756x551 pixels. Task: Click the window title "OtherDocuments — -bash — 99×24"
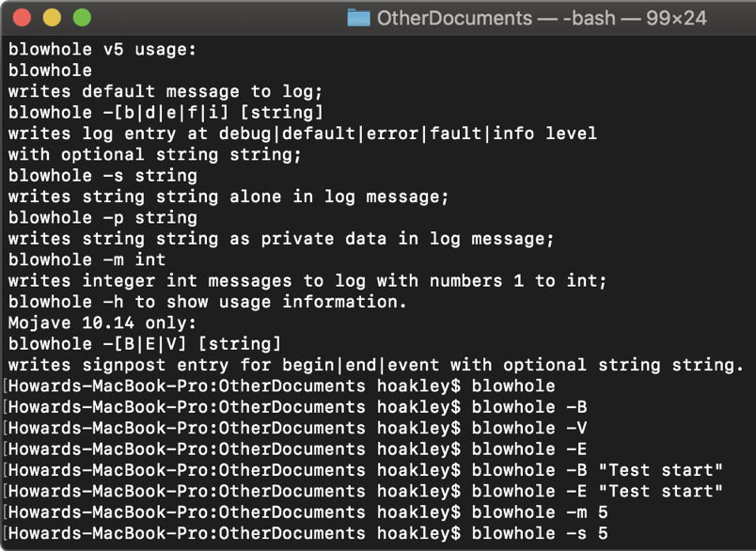coord(541,18)
